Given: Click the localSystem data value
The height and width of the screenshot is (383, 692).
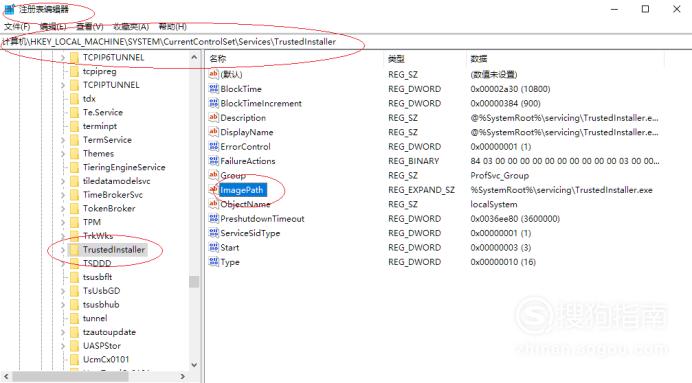Looking at the screenshot, I should click(493, 204).
